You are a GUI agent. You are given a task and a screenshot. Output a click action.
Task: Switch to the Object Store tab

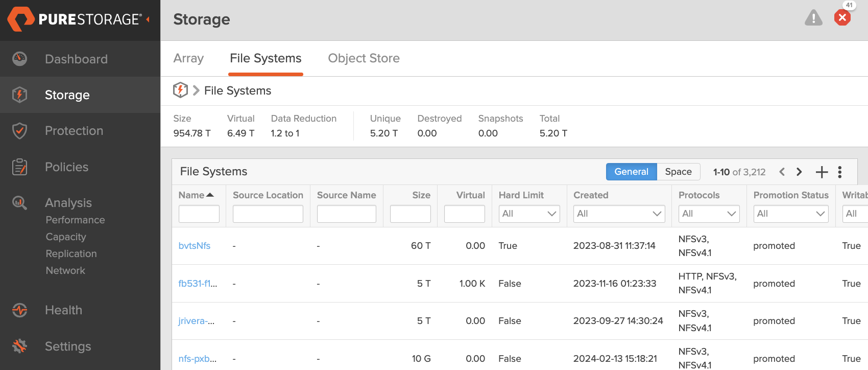[x=364, y=58]
